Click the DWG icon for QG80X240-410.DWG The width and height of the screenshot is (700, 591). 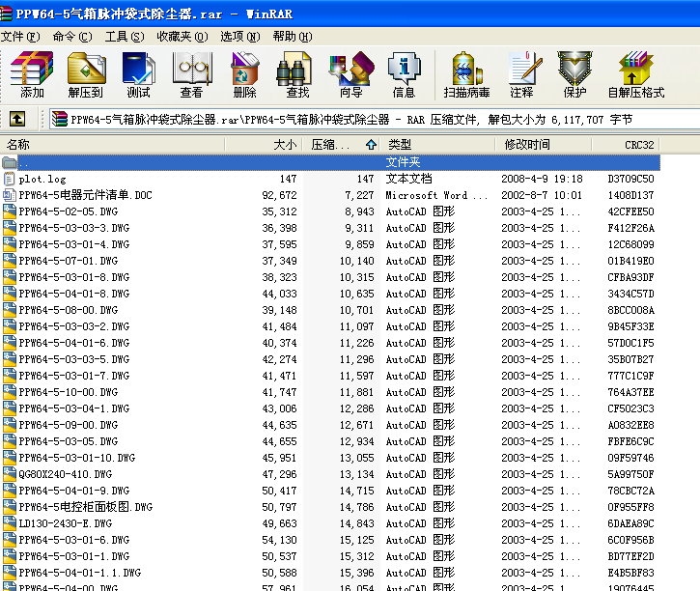[9, 474]
